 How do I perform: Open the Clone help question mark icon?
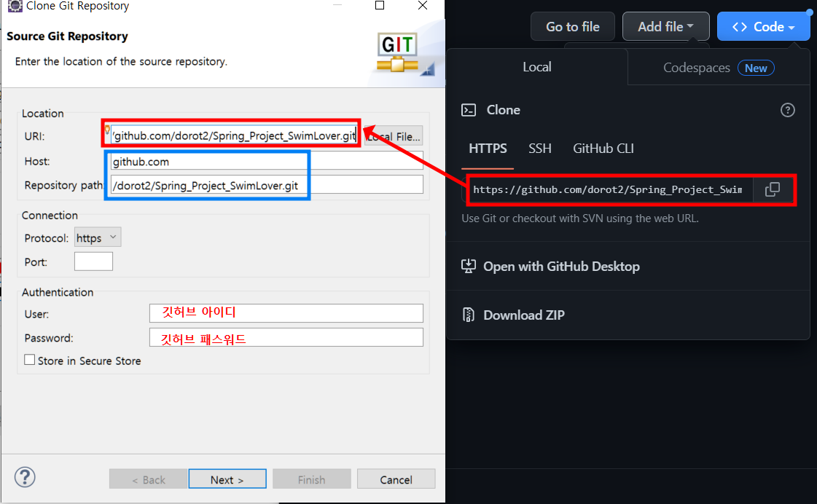[x=788, y=110]
